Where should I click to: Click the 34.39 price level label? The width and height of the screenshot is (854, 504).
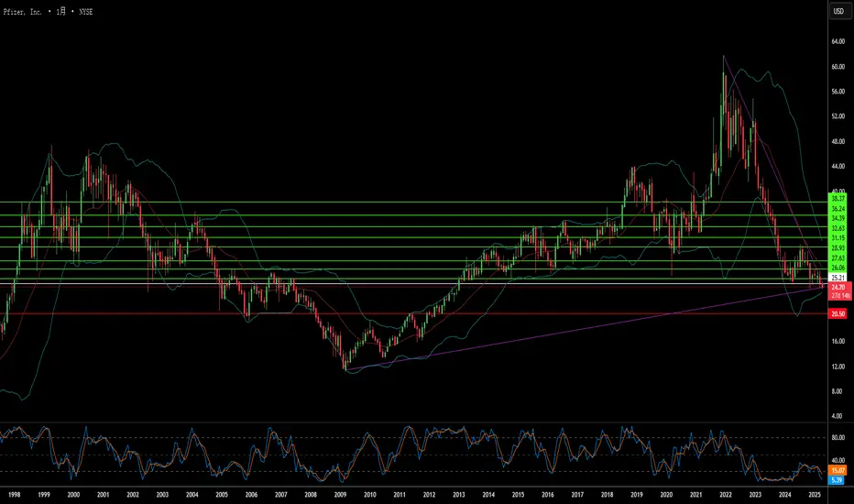click(837, 218)
